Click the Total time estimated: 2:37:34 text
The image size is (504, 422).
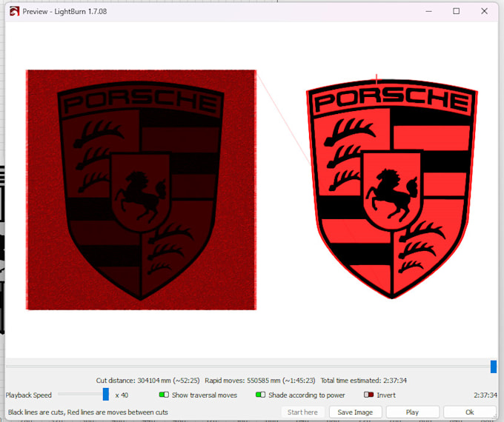tap(363, 381)
